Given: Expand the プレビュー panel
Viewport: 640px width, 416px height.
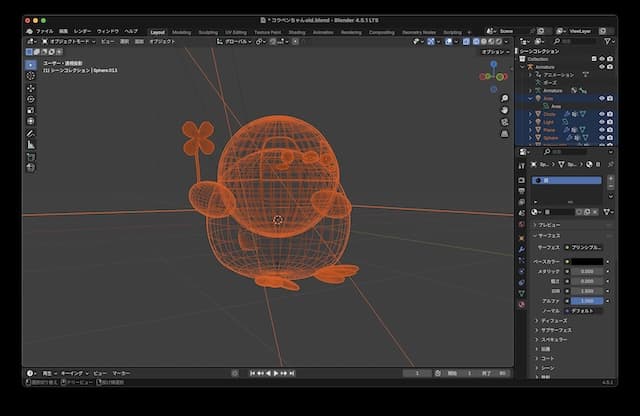Looking at the screenshot, I should [549, 225].
